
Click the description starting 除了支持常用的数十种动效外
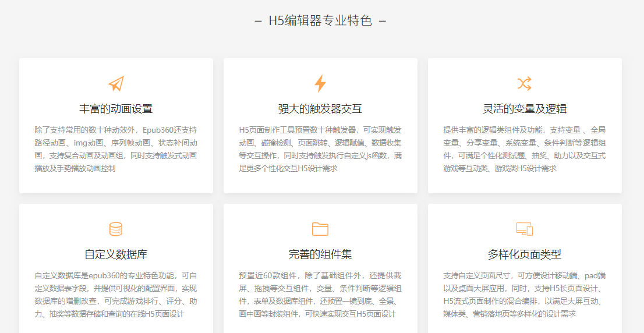click(116, 150)
